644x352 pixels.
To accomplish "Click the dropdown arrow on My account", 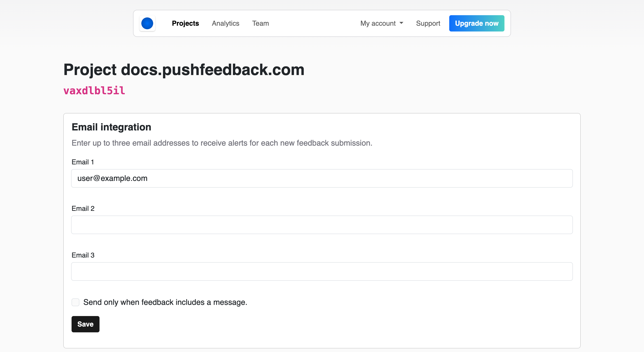I will coord(402,23).
